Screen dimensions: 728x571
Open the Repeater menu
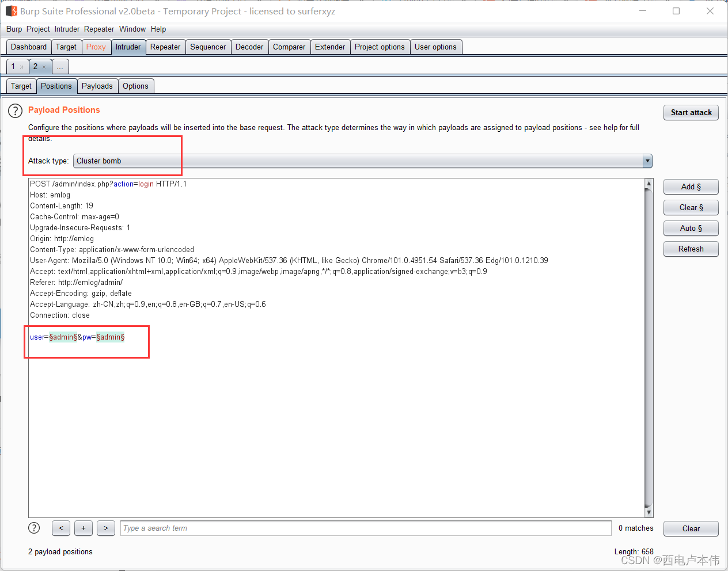click(x=99, y=29)
